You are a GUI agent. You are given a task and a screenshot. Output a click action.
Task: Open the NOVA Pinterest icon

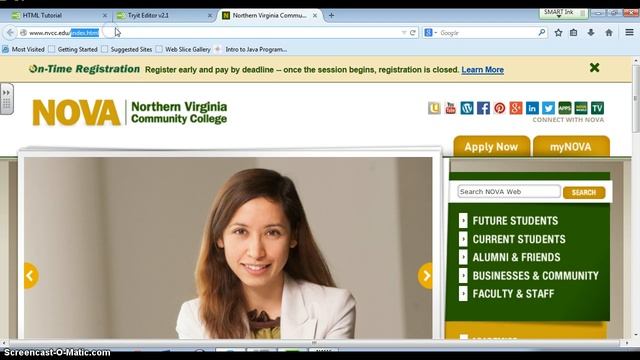point(500,108)
